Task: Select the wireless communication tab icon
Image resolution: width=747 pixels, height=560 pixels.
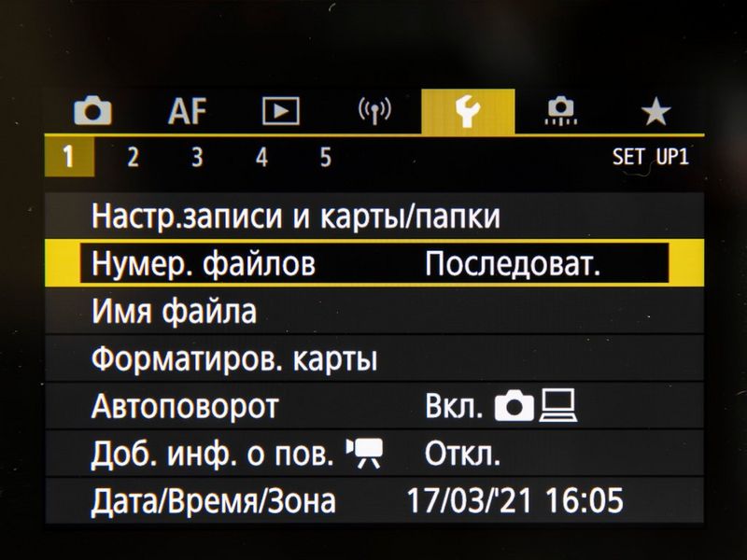Action: point(375,111)
